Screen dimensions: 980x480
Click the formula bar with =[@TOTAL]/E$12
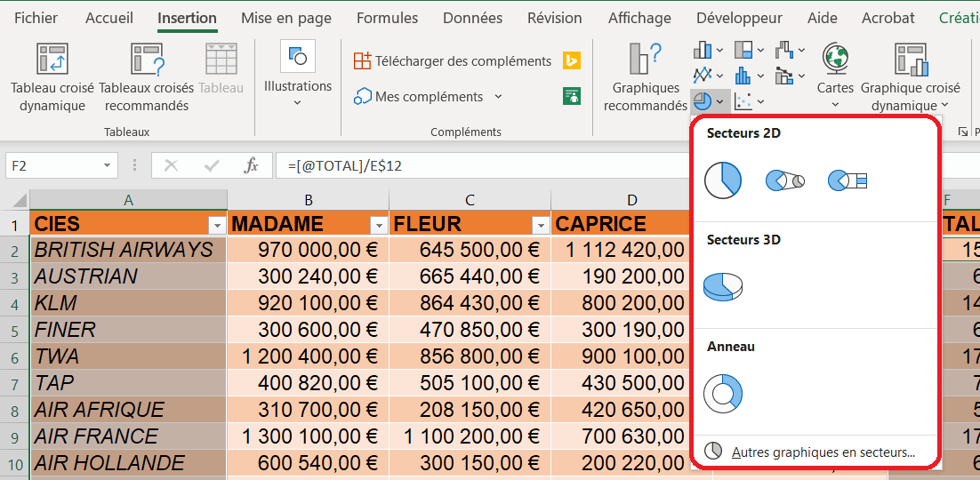pos(483,165)
